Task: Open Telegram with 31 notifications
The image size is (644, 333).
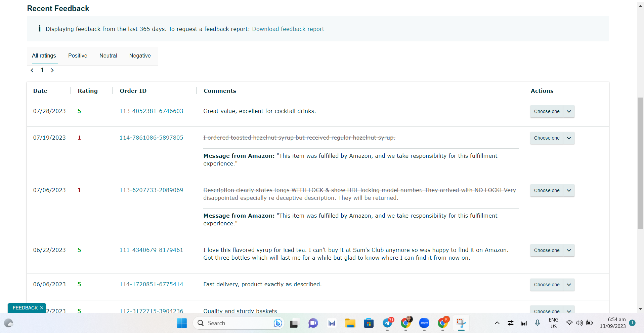Action: pos(387,323)
